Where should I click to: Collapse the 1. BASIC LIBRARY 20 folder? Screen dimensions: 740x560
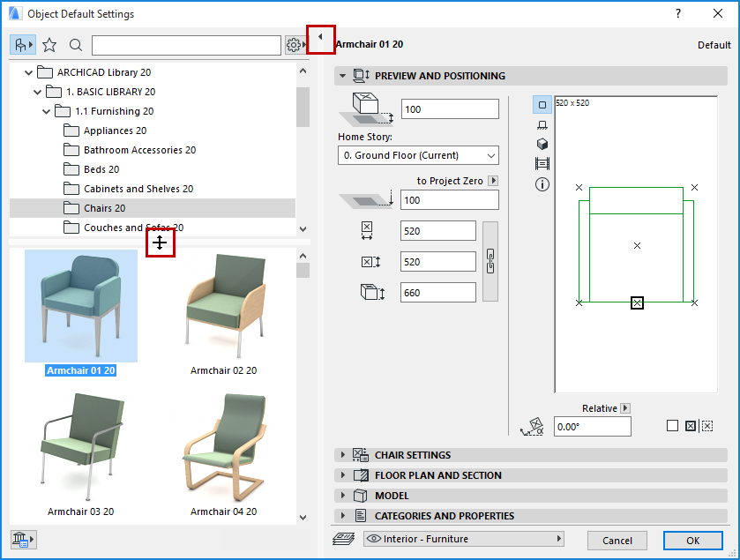[x=38, y=92]
